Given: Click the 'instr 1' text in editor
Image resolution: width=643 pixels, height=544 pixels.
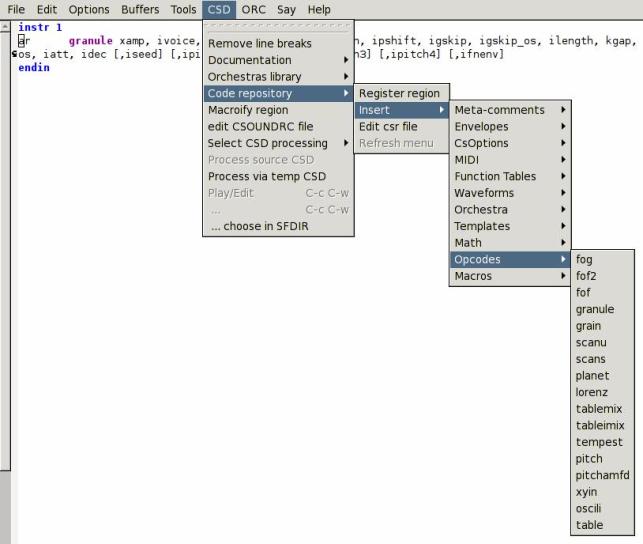Looking at the screenshot, I should click(x=40, y=27).
